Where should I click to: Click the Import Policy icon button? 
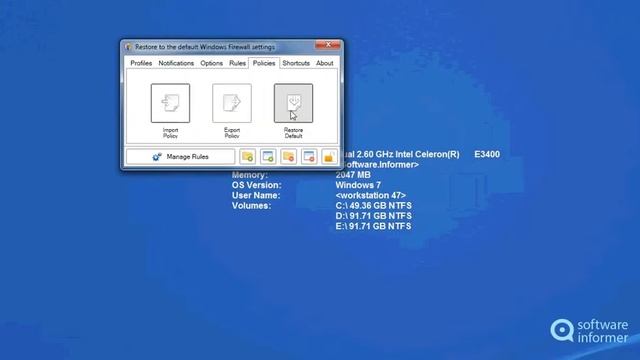click(170, 103)
